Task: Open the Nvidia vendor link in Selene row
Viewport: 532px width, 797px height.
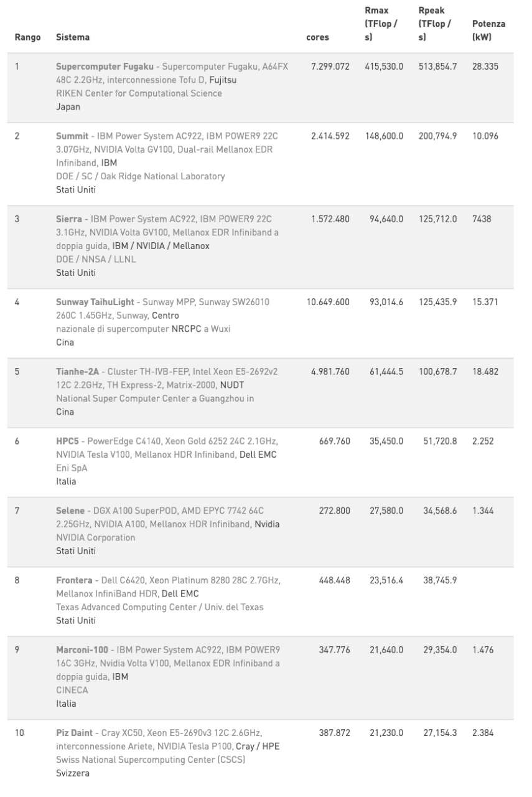Action: [x=267, y=524]
